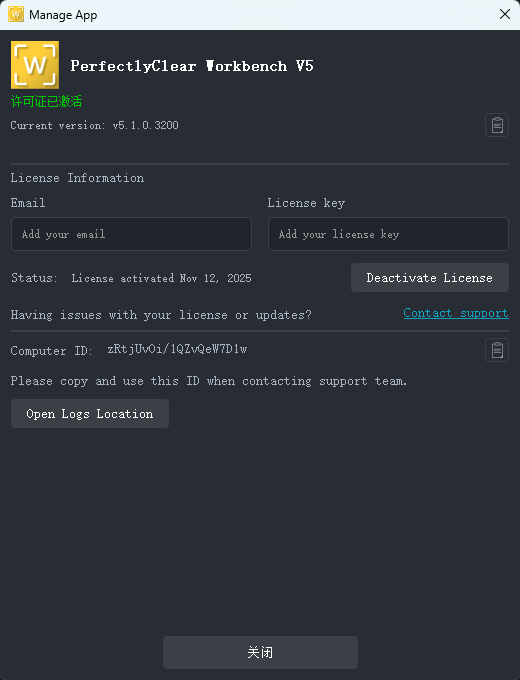The height and width of the screenshot is (680, 520).
Task: Click the Open Logs Location button
Action: pyautogui.click(x=90, y=414)
